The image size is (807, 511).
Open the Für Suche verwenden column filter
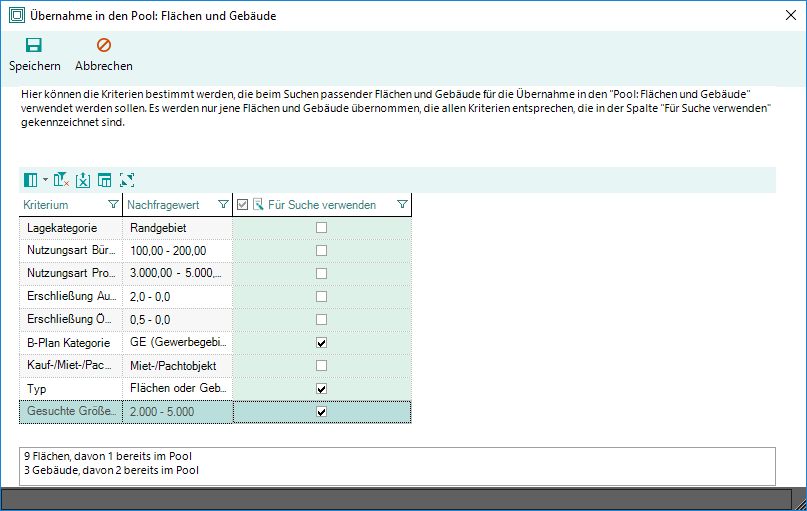[401, 205]
